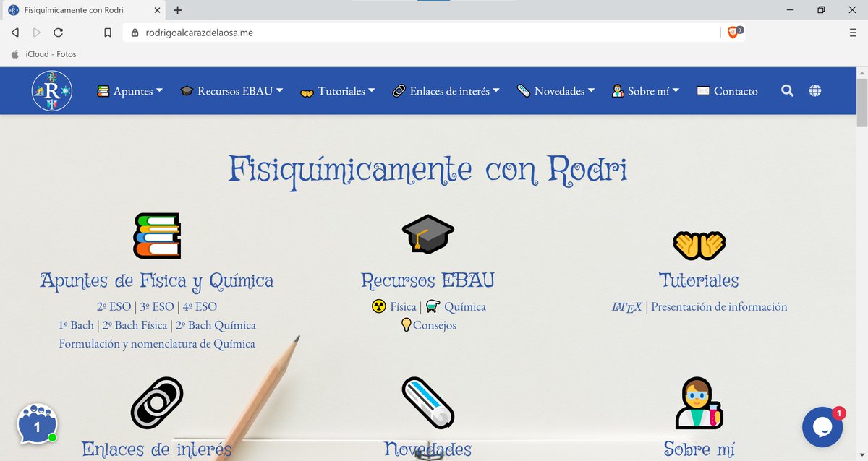Open the 1º Bach link

point(77,325)
